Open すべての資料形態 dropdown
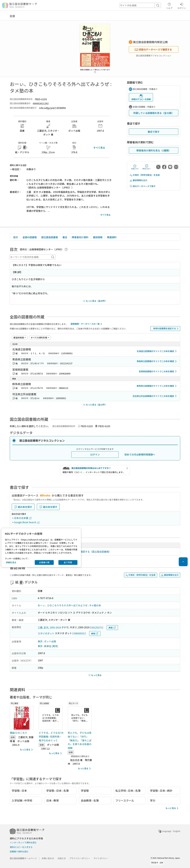190x868 pixels. [x=40, y=338]
